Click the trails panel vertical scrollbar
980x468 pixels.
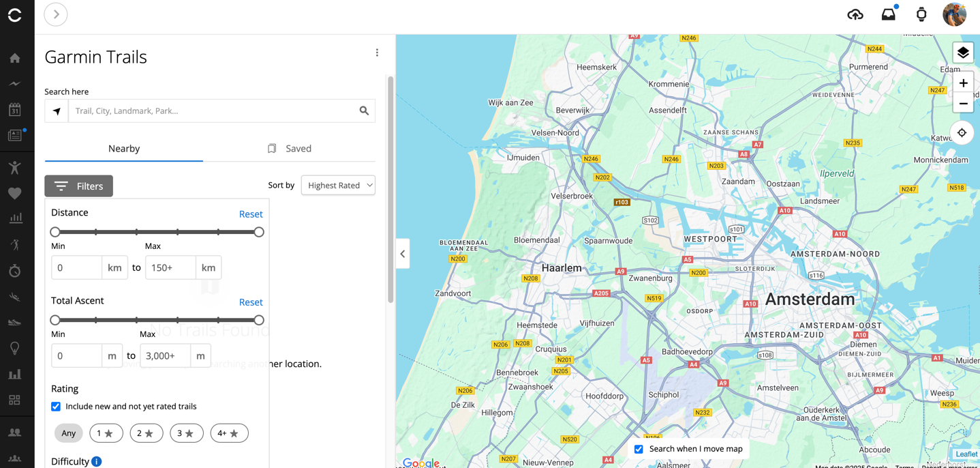pyautogui.click(x=391, y=190)
